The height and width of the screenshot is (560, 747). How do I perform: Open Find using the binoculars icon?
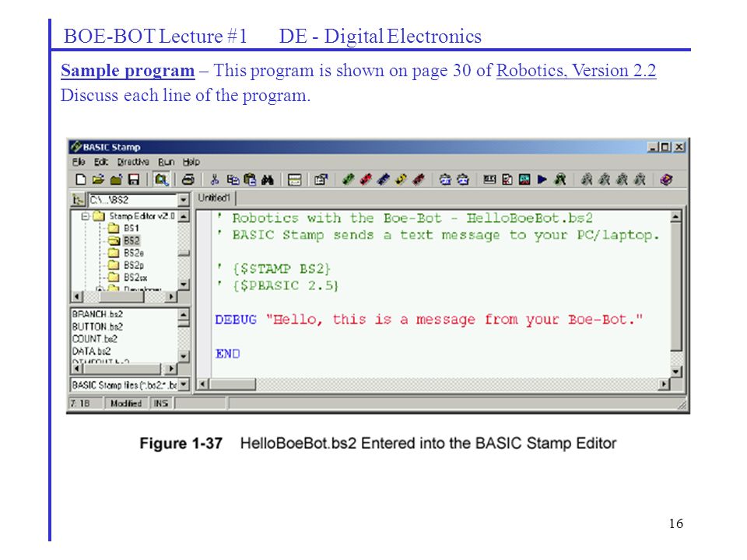(x=267, y=180)
